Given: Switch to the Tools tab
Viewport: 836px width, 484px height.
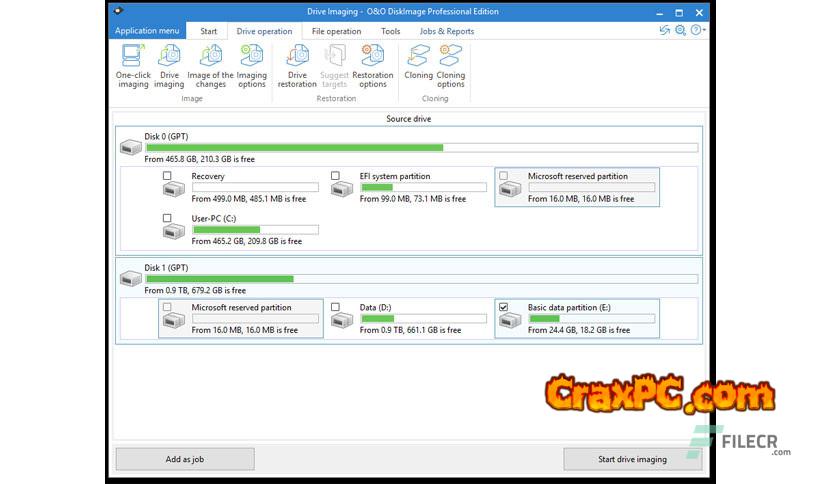Looking at the screenshot, I should coord(390,31).
